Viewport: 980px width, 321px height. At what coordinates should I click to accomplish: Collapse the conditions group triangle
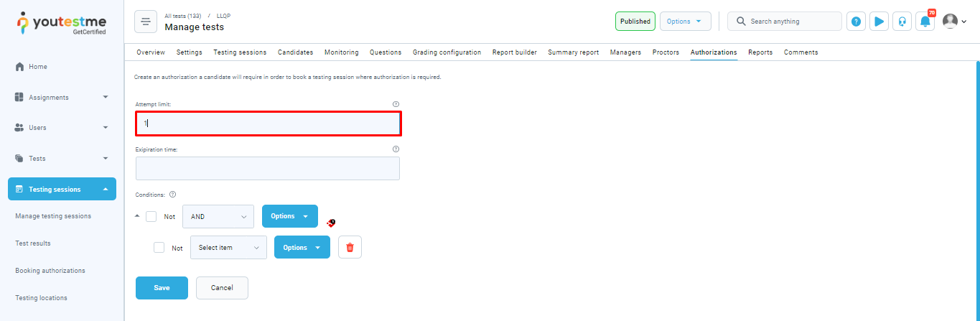click(x=138, y=215)
